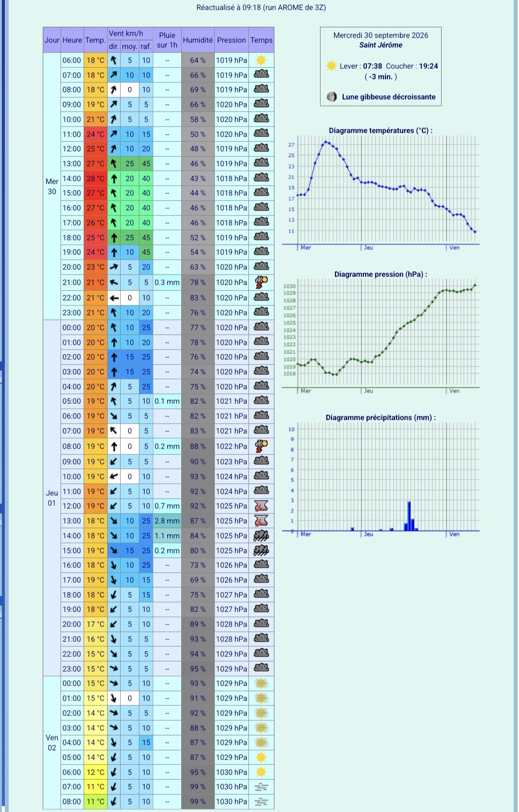Image resolution: width=519 pixels, height=812 pixels.
Task: Click the 12 °C temperature cell
Action: coord(96,772)
